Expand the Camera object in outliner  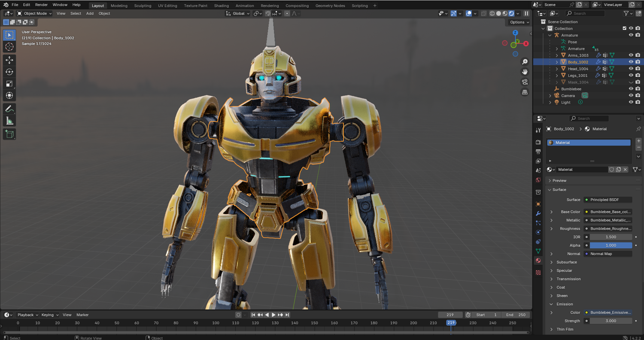pyautogui.click(x=550, y=96)
